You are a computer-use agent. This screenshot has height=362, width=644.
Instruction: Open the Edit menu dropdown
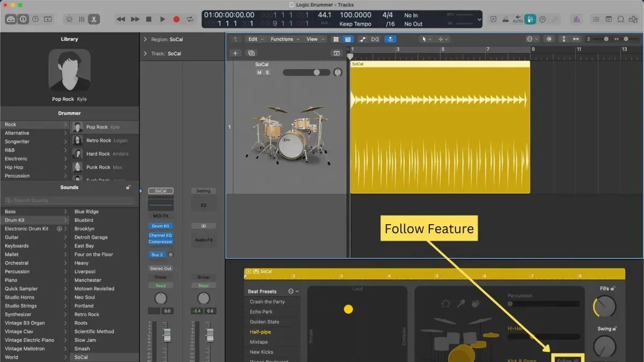point(257,39)
